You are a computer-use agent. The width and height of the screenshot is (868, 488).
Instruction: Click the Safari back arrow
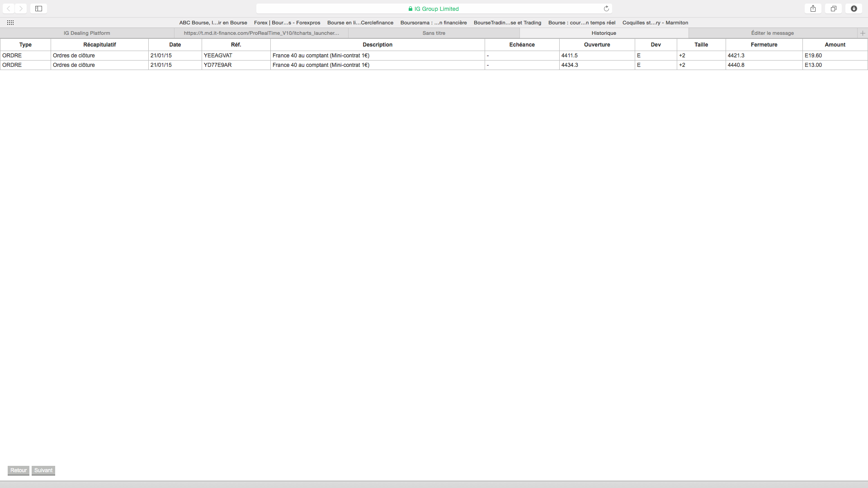pos(9,9)
